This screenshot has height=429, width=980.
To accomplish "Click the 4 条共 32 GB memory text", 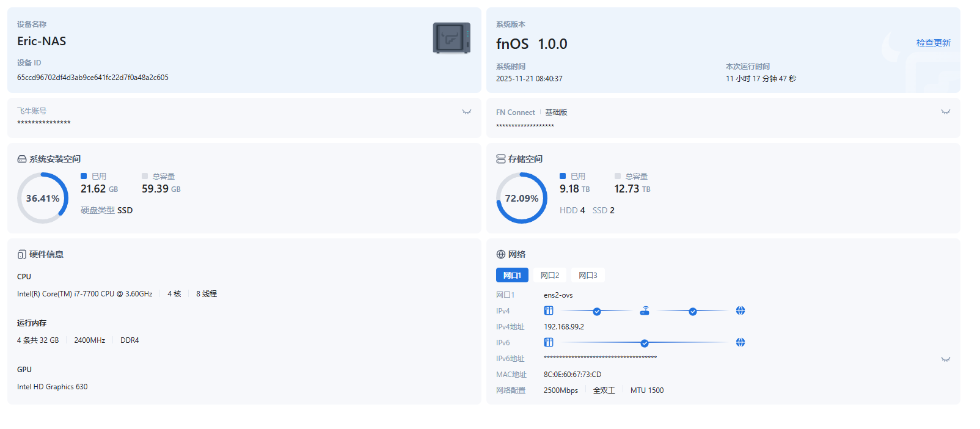I will coord(38,340).
